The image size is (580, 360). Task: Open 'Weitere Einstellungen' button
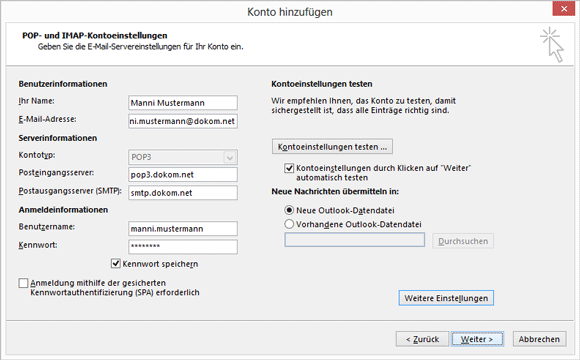(446, 298)
